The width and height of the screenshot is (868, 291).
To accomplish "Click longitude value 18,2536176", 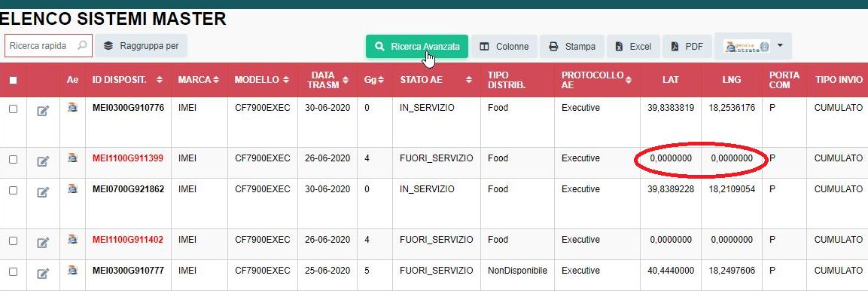I will click(731, 108).
